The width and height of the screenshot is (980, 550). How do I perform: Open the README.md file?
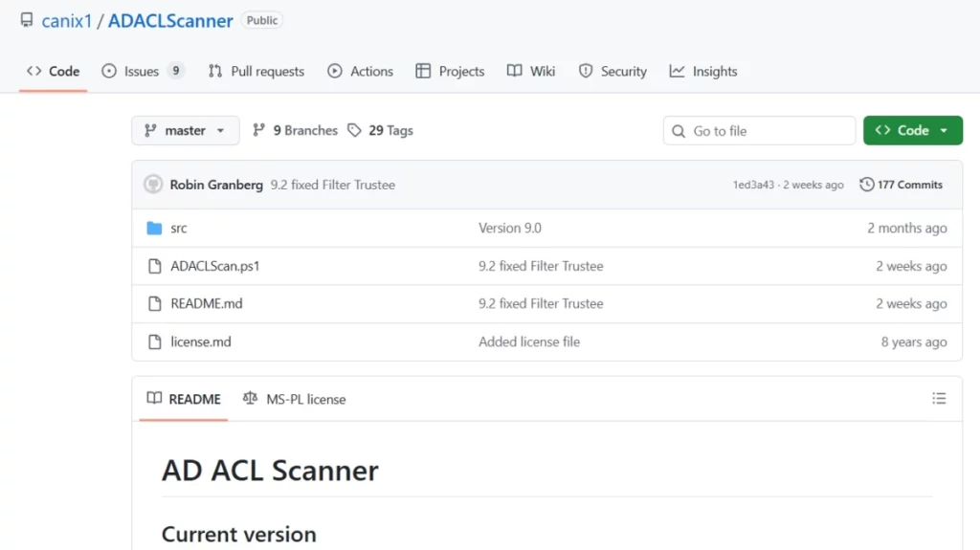(x=207, y=304)
